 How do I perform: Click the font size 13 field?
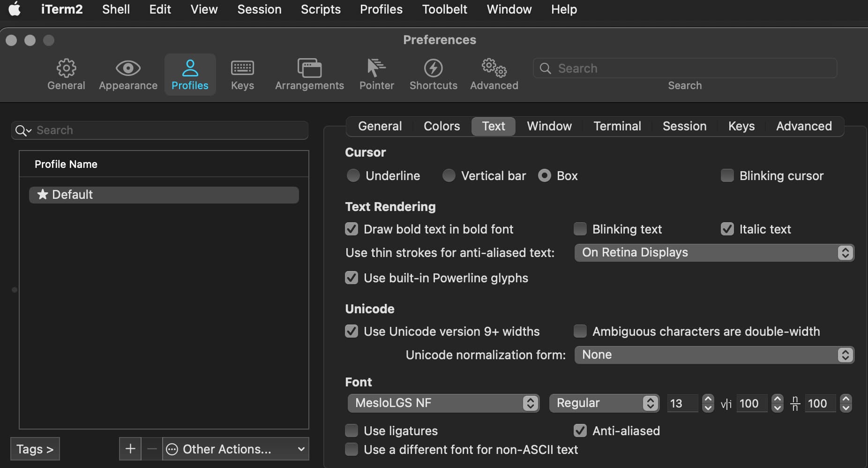(x=683, y=403)
